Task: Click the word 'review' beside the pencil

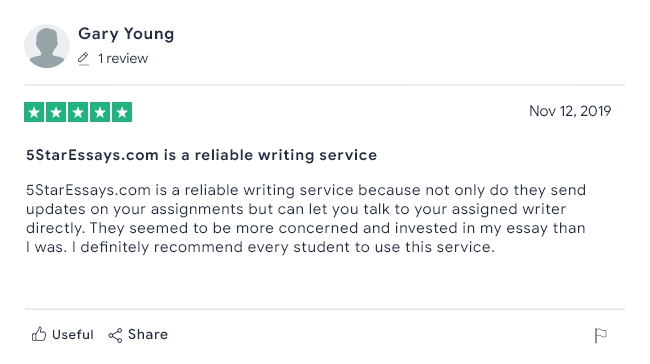Action: [127, 58]
